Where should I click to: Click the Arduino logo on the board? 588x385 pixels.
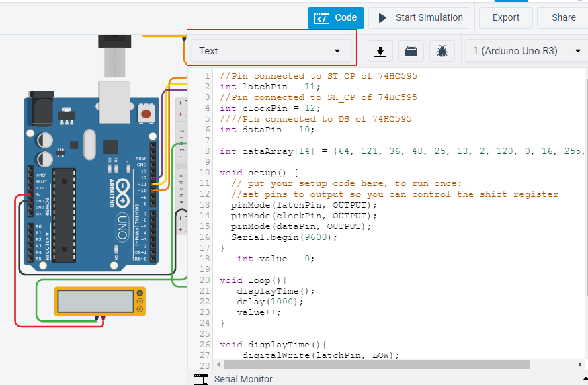pyautogui.click(x=123, y=193)
